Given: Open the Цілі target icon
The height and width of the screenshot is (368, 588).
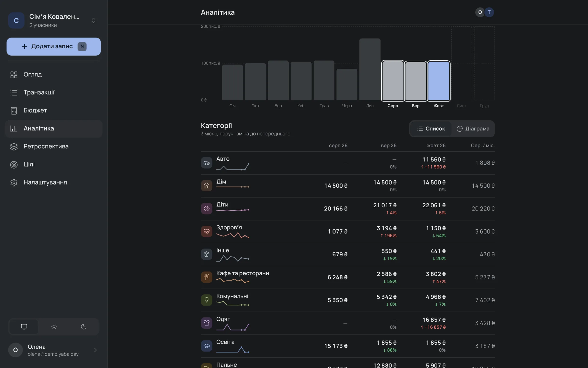Looking at the screenshot, I should coord(14,164).
